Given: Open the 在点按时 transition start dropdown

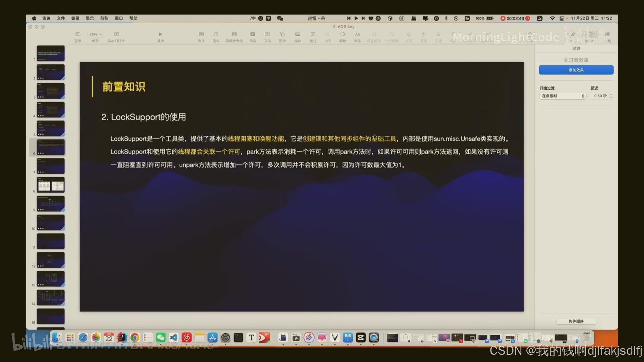Looking at the screenshot, I should [562, 96].
